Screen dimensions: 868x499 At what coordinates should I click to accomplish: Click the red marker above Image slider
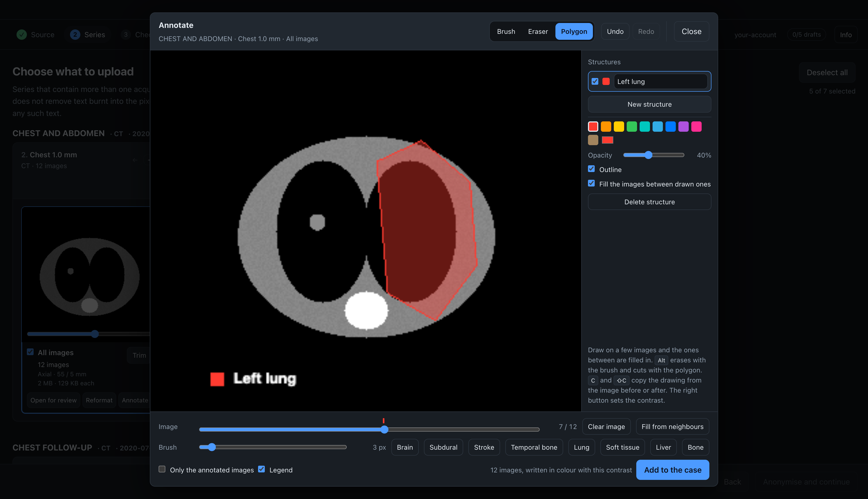383,420
